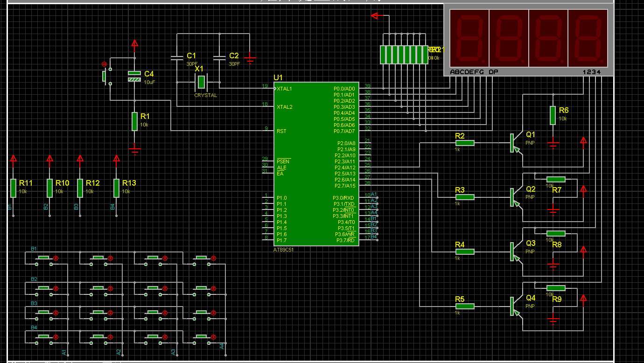Screen dimensions: 644x363
Task: Click the P1.0 pin label
Action: click(281, 198)
